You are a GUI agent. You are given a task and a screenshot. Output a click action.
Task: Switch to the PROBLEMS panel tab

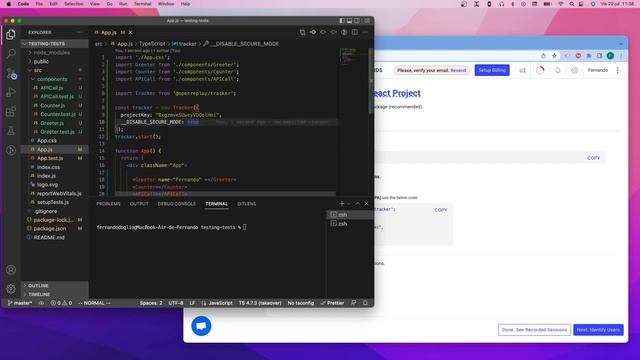pos(108,204)
